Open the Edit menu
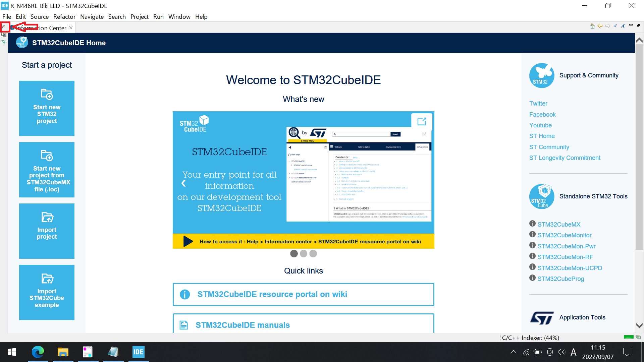Screen dimensions: 644x362 pyautogui.click(x=21, y=17)
